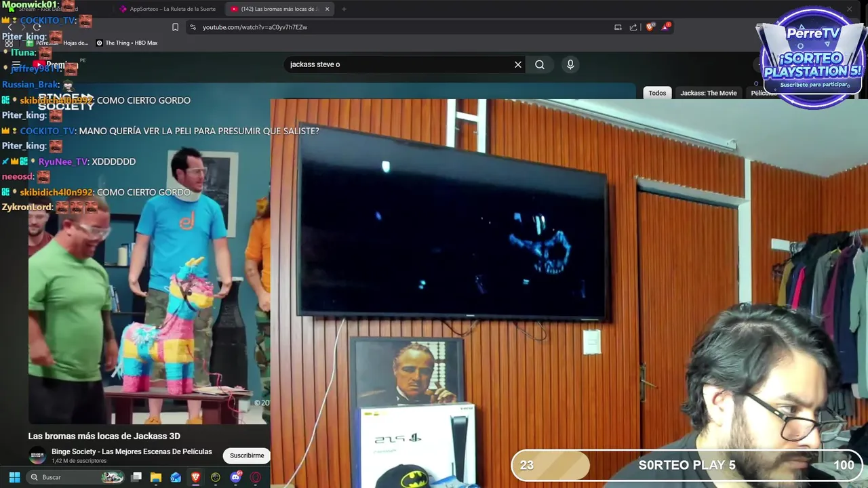The width and height of the screenshot is (868, 488).
Task: Open Opera GX from the taskbar
Action: coord(256,477)
